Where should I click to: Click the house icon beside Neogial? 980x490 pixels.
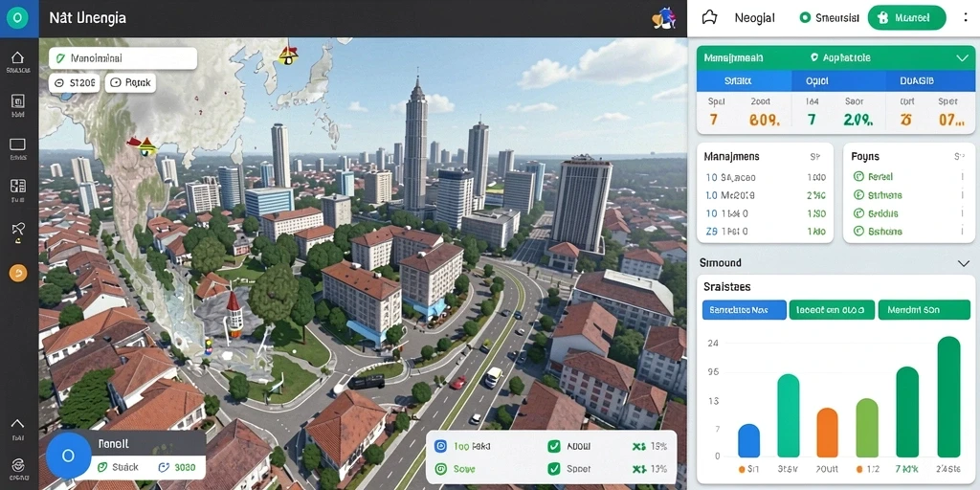pos(709,17)
